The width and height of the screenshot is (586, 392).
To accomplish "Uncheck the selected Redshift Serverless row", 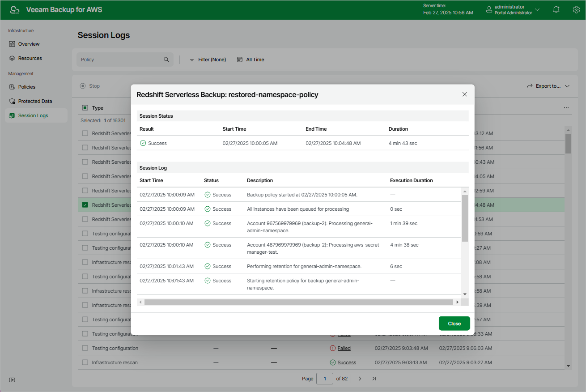I will 85,205.
